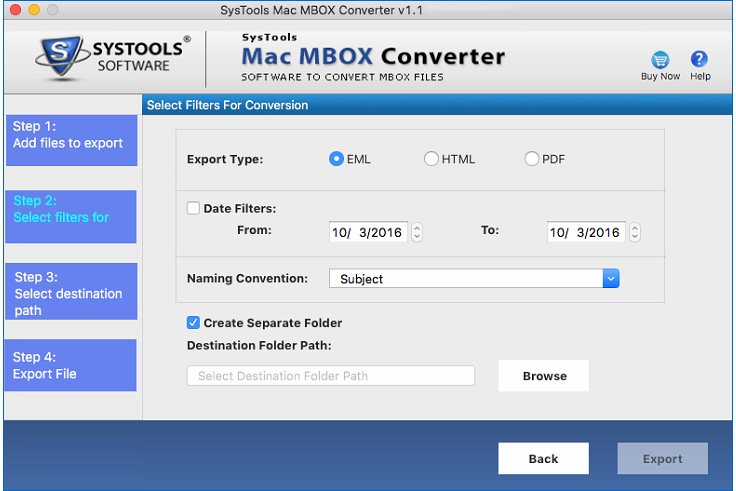736x491 pixels.
Task: Enable the Date Filters checkbox
Action: [193, 208]
